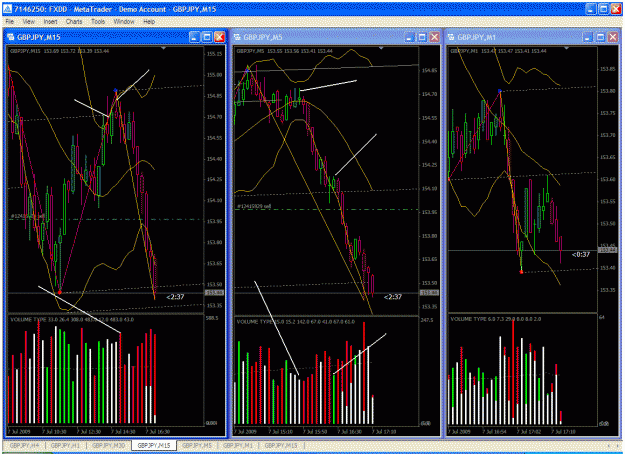Minimize the GBPJPY,M5 chart window
The width and height of the screenshot is (625, 454).
409,37
